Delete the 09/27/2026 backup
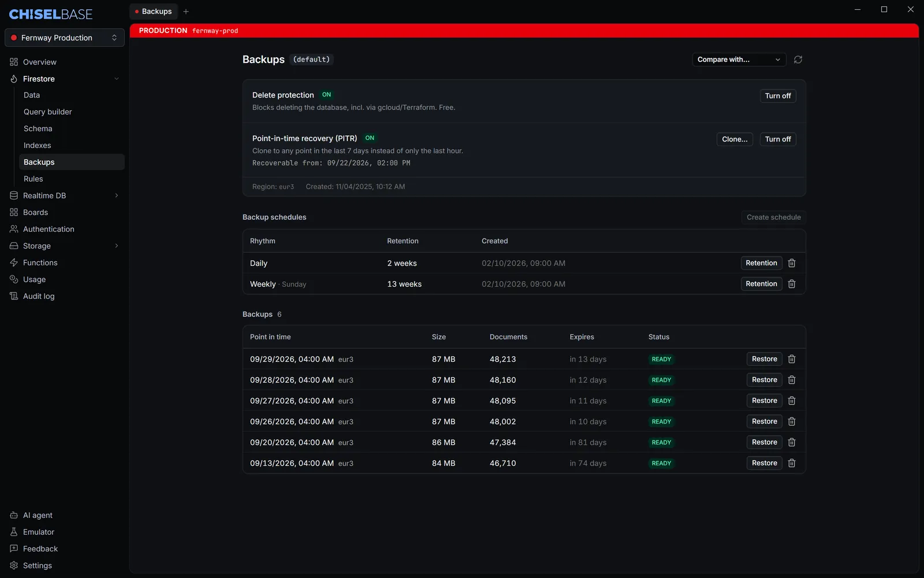This screenshot has width=924, height=578. [792, 401]
